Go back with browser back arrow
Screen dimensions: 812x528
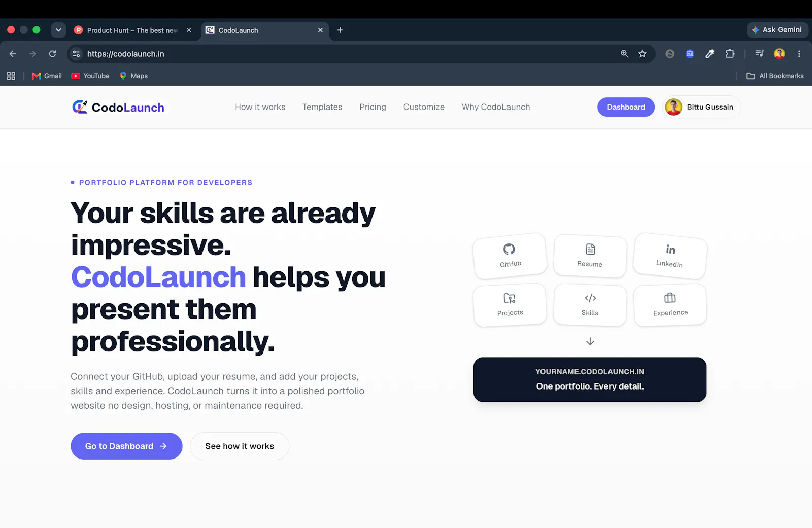pyautogui.click(x=13, y=54)
